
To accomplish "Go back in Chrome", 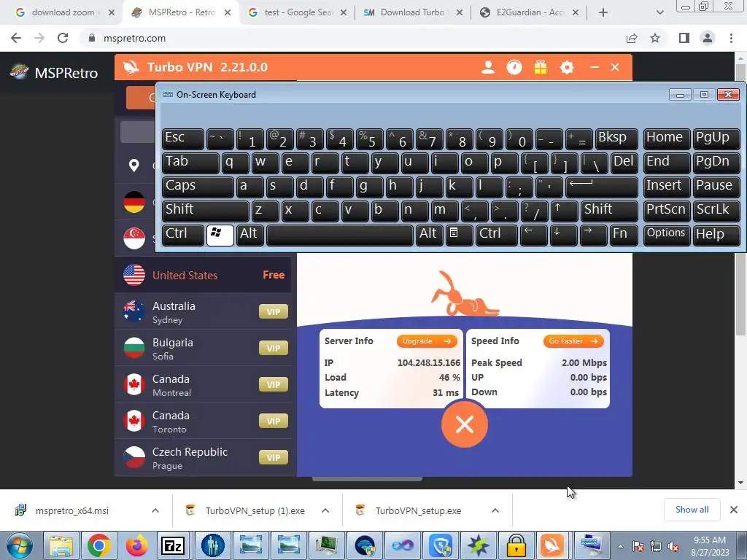I will pos(16,38).
